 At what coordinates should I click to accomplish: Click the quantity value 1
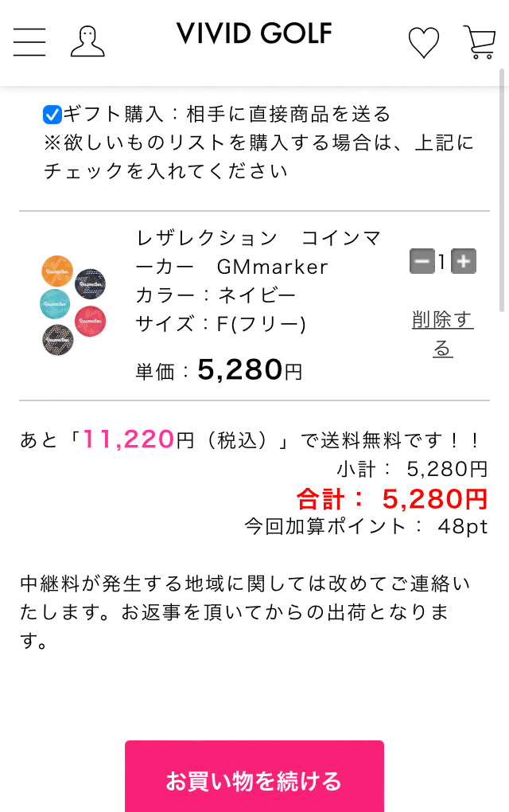tap(442, 262)
